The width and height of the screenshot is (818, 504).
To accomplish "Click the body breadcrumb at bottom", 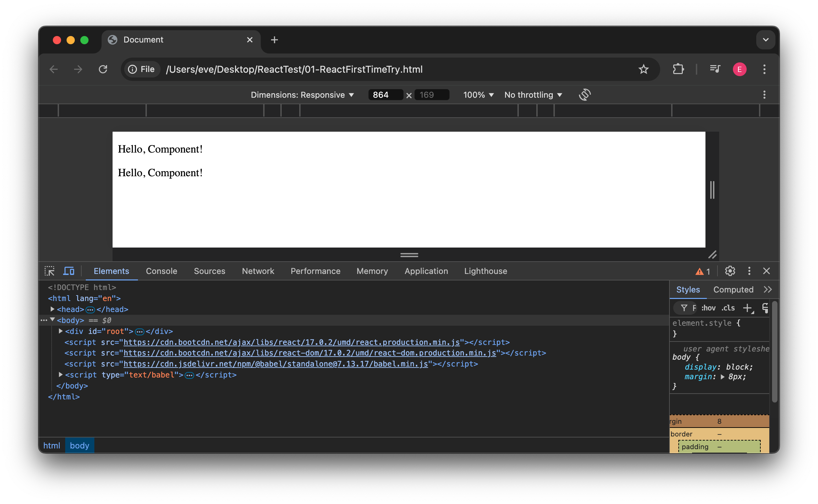I will tap(79, 445).
